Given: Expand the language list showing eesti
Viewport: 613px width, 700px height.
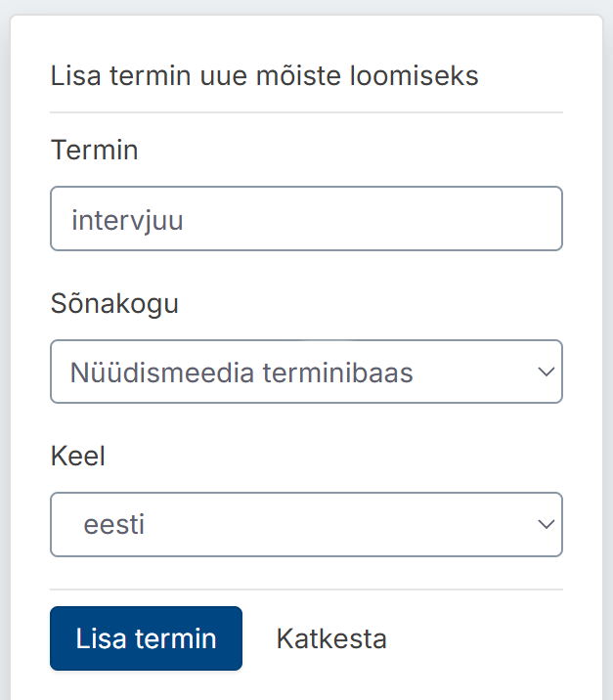Looking at the screenshot, I should (306, 524).
